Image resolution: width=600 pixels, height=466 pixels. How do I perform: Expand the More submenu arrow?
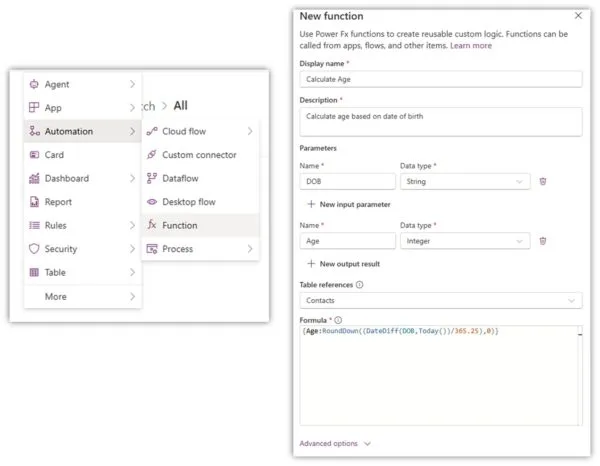point(132,297)
